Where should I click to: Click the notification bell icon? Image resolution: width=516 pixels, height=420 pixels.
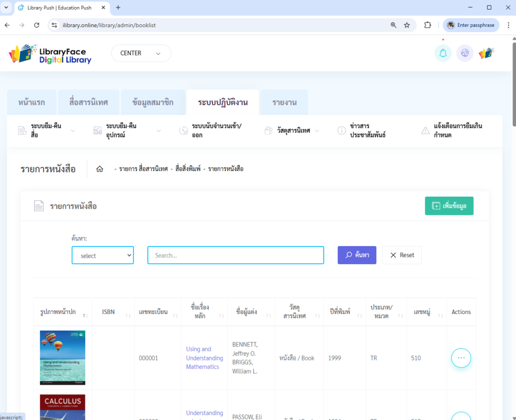point(442,53)
